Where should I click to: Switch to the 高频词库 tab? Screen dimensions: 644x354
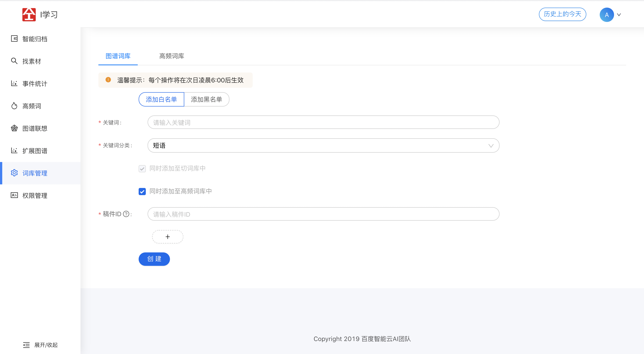click(x=172, y=56)
